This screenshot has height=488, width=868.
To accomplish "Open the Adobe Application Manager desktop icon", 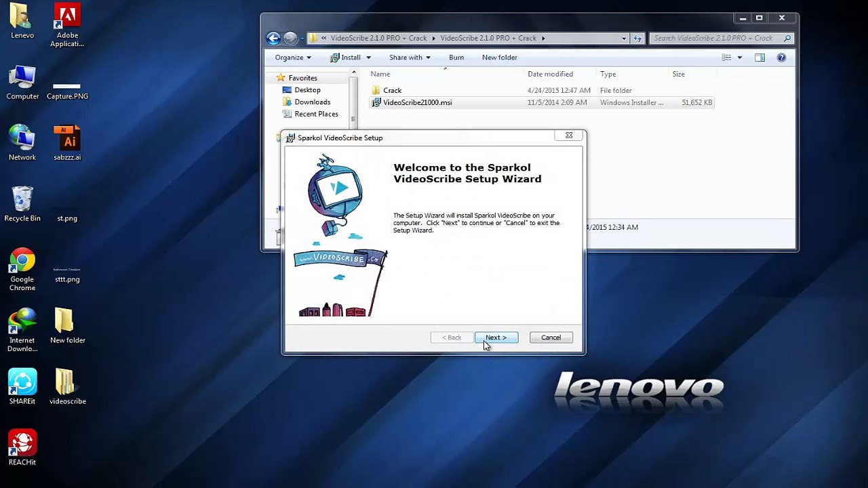I will click(x=67, y=25).
